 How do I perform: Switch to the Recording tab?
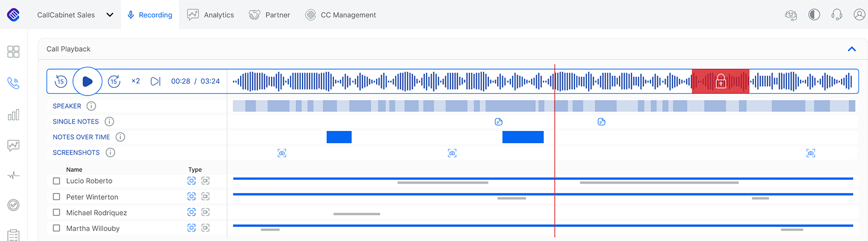pos(150,15)
